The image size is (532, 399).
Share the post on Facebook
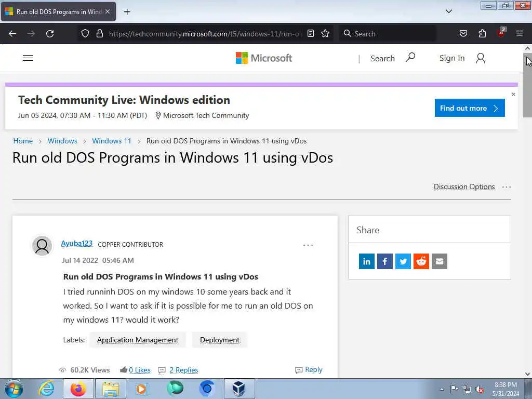(x=385, y=261)
